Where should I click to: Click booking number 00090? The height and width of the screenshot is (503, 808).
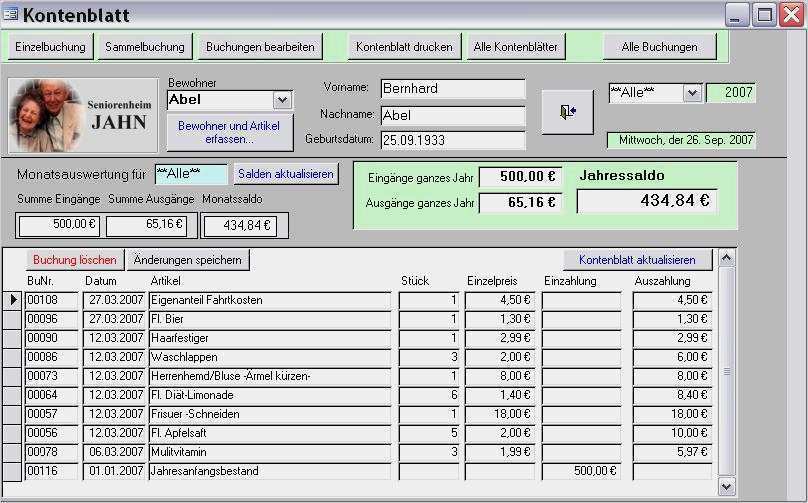point(52,338)
